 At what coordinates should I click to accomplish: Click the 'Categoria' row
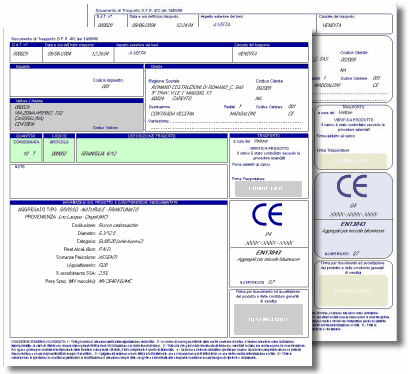click(110, 241)
